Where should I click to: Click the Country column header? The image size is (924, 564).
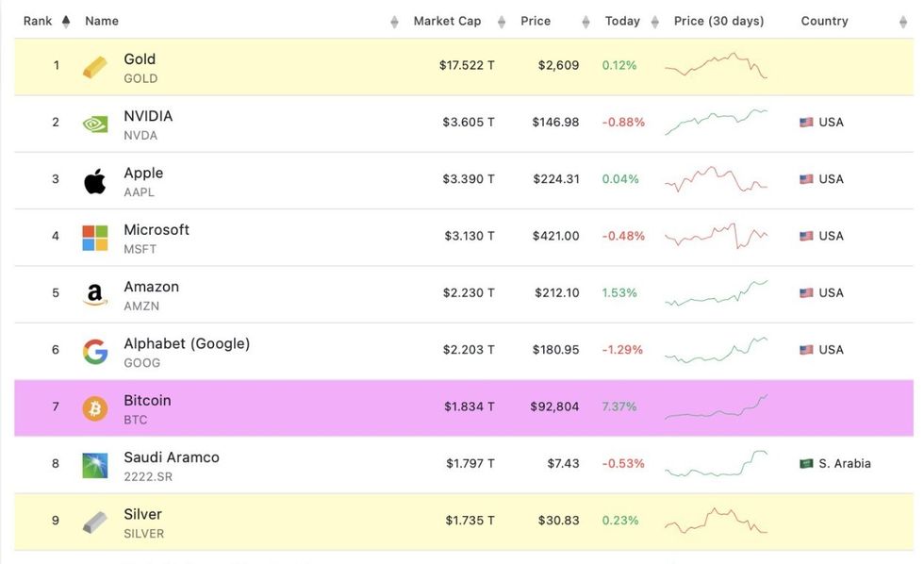(x=824, y=21)
